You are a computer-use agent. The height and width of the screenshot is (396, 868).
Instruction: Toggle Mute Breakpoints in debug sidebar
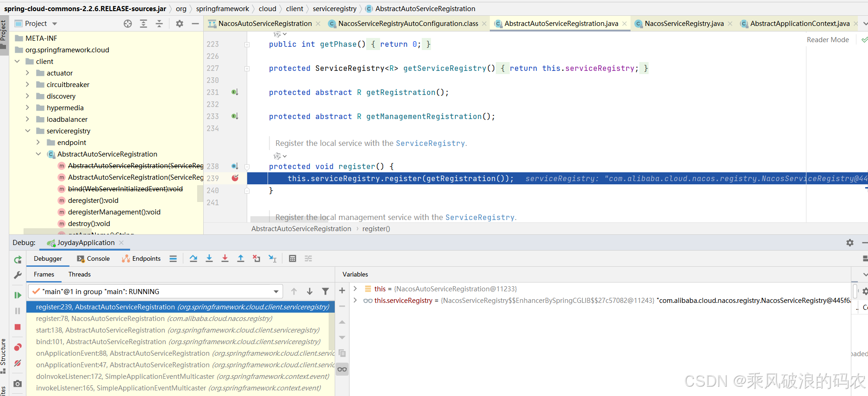(18, 363)
